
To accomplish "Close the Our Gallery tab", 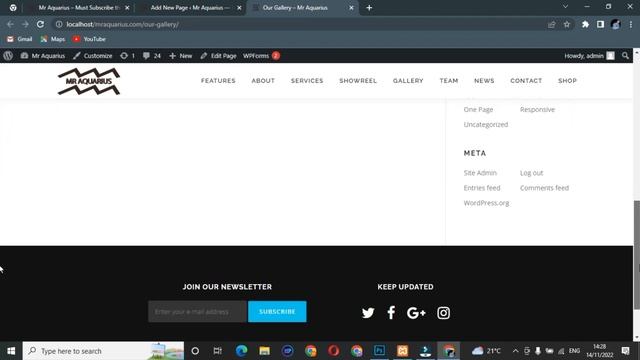I will tap(351, 8).
